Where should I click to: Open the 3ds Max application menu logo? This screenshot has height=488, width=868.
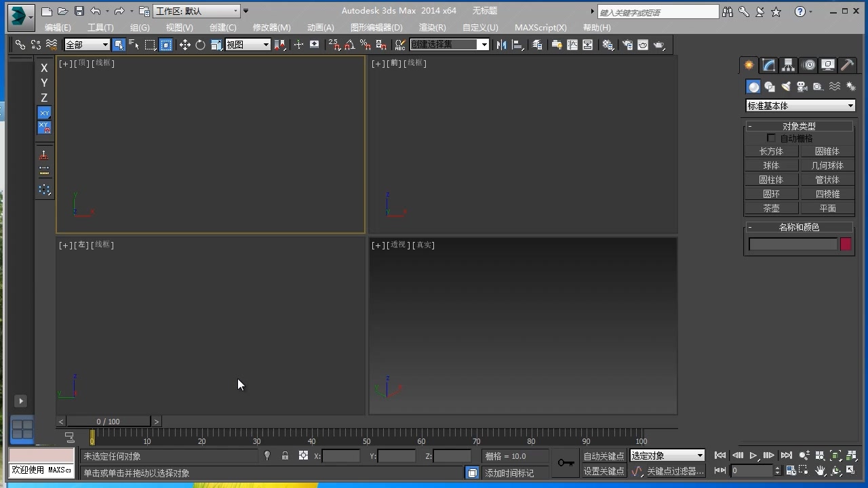(20, 16)
